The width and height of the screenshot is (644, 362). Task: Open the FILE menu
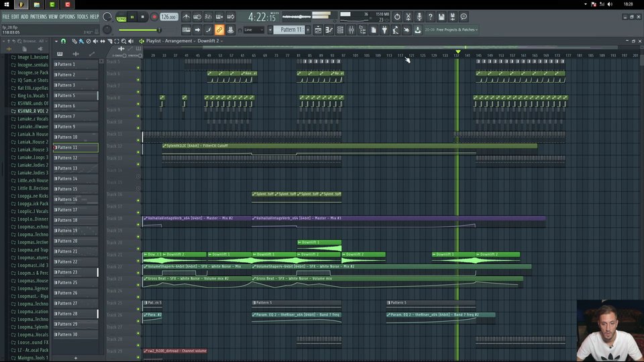point(6,17)
